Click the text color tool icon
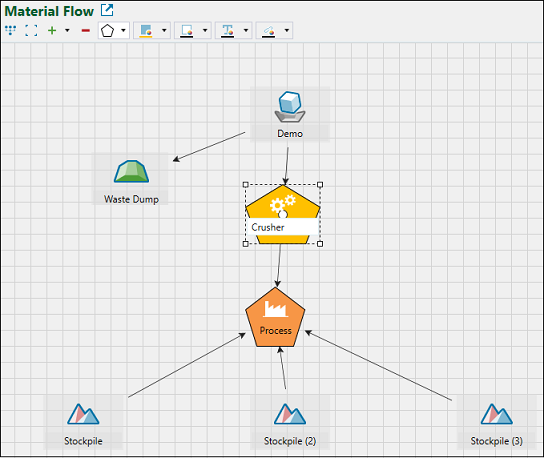This screenshot has width=544, height=458. [228, 31]
